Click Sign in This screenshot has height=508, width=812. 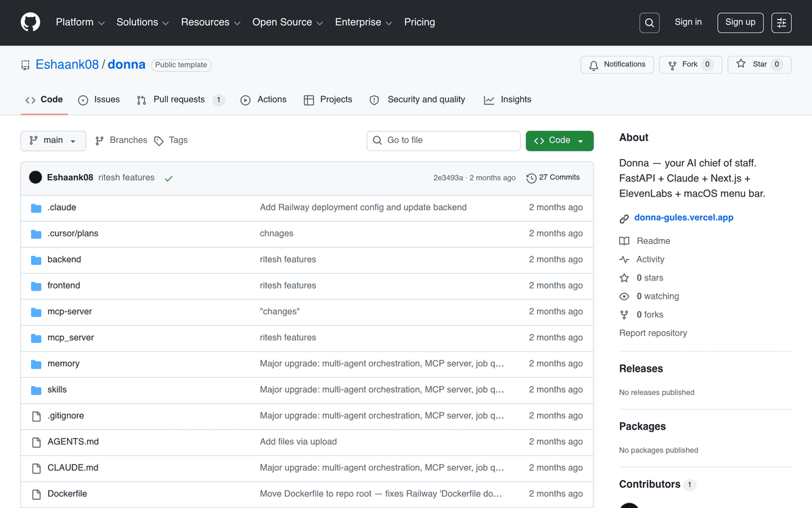(688, 22)
